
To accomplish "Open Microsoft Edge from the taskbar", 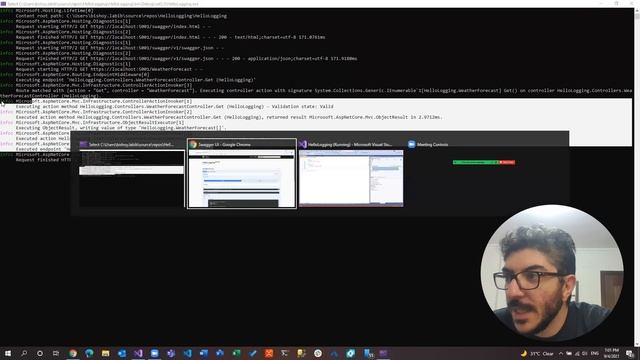I will [89, 353].
